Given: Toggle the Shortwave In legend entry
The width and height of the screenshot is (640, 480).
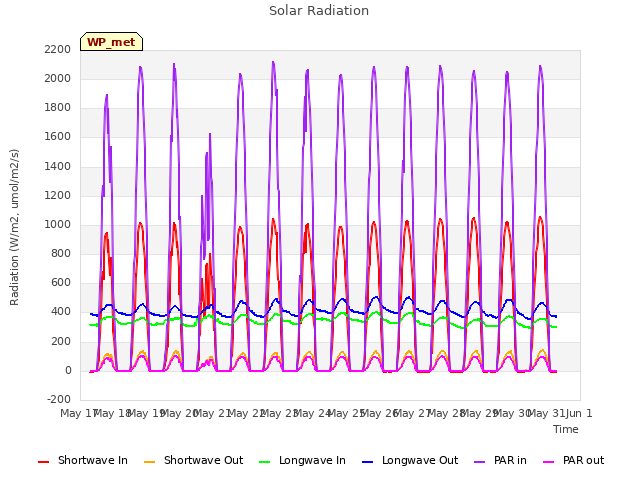Looking at the screenshot, I should tap(83, 460).
